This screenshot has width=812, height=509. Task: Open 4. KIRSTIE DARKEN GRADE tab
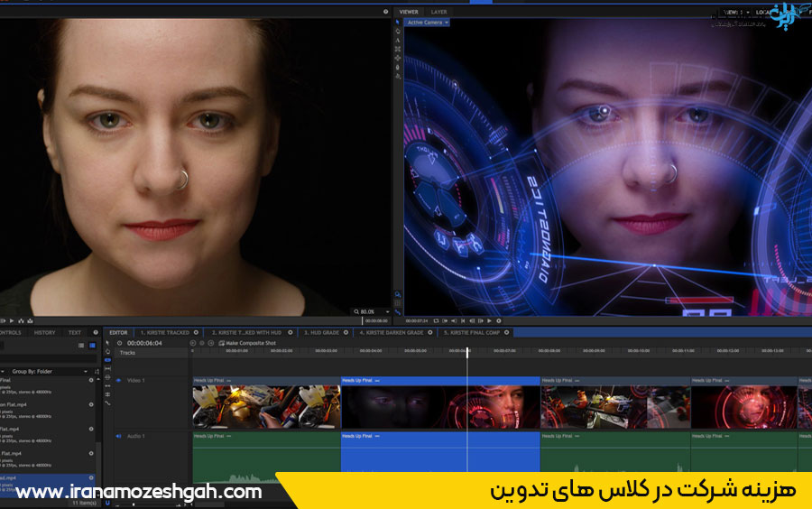click(x=392, y=332)
